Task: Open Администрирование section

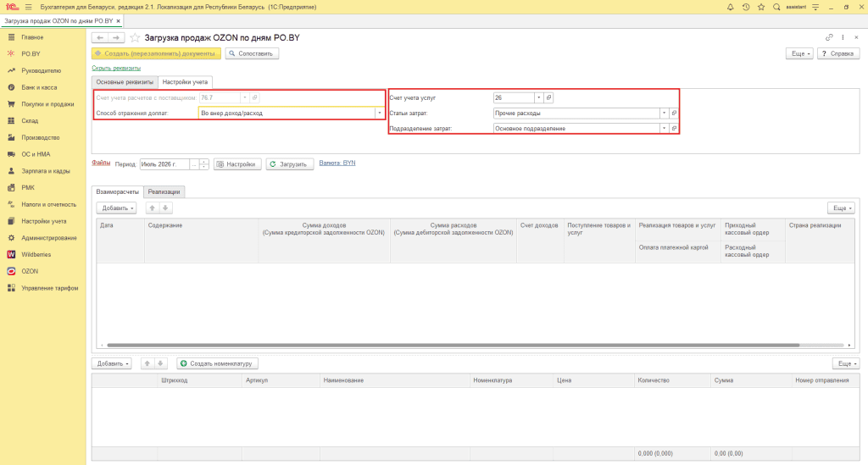Action: coord(48,238)
